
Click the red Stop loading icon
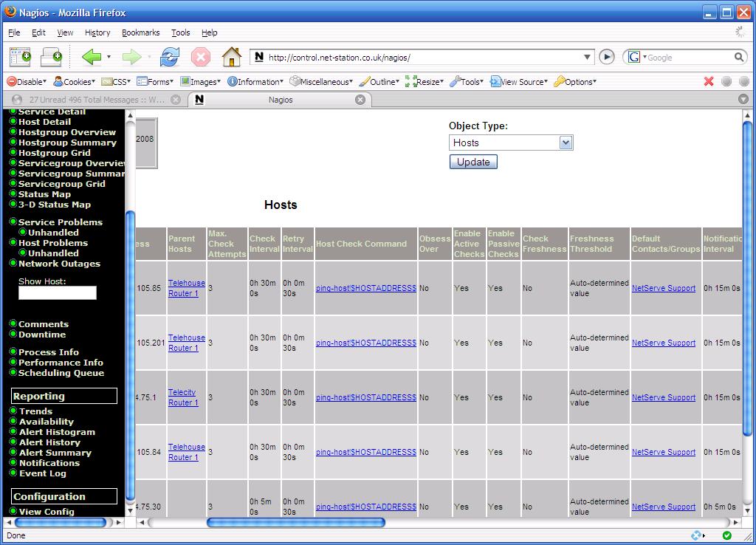[x=201, y=58]
